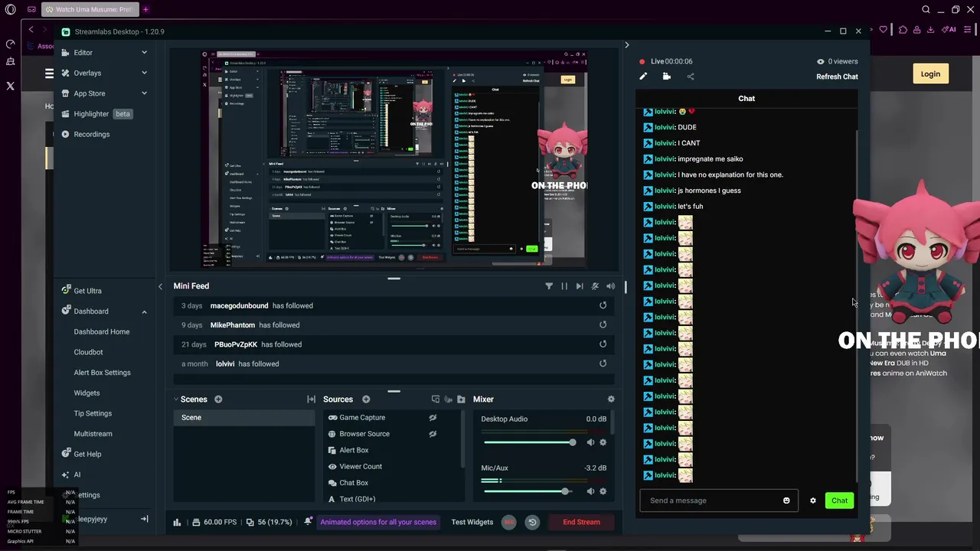
Task: Click the Highlighter clapperboard icon
Action: click(67, 114)
